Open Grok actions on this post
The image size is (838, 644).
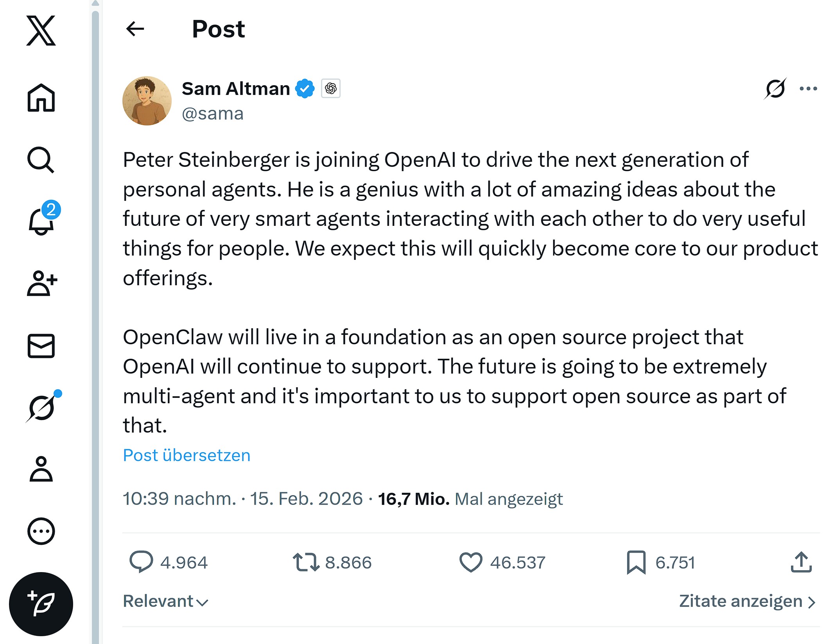coord(775,88)
